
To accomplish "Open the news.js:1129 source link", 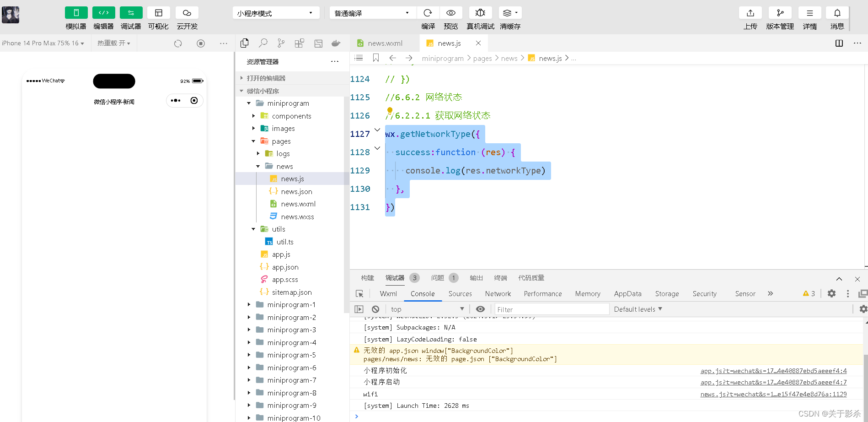I will tap(773, 394).
